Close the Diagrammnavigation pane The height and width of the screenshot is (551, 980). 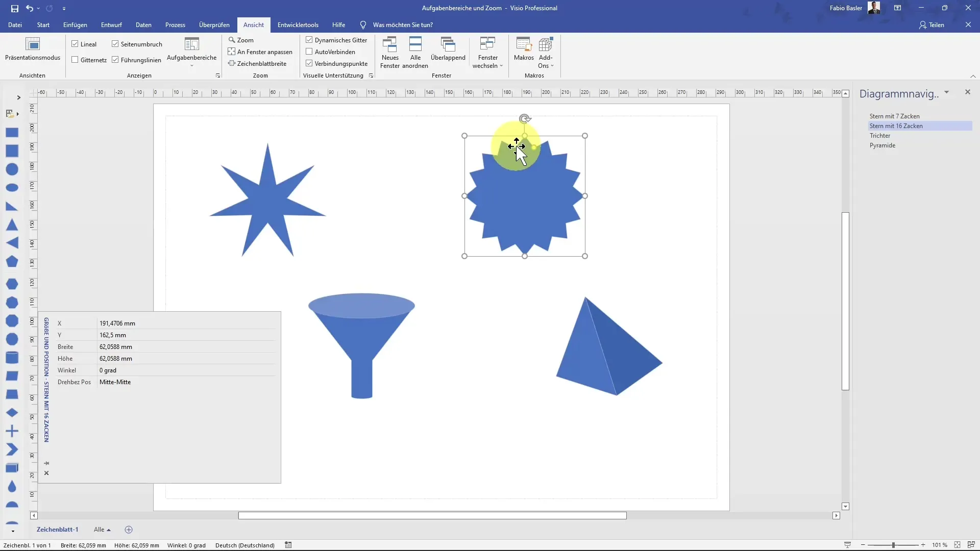pyautogui.click(x=967, y=92)
